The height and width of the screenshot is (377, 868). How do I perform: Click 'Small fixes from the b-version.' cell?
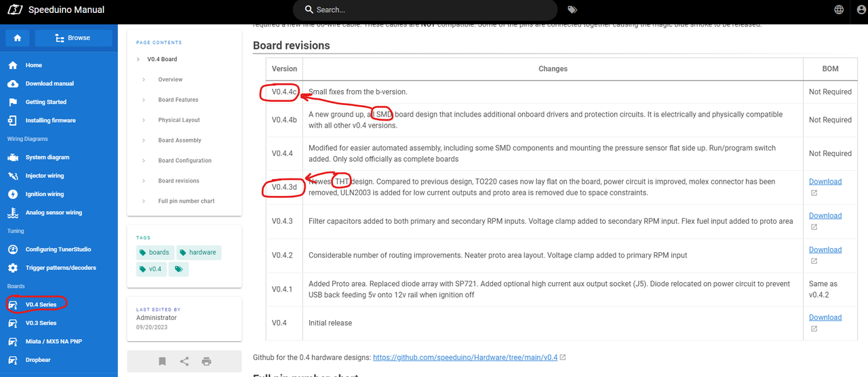[x=553, y=92]
